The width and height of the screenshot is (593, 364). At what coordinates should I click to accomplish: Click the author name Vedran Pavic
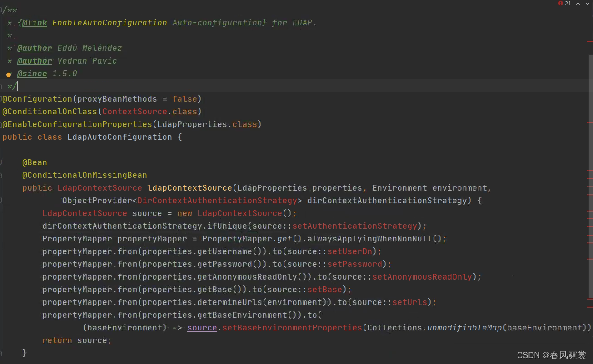coord(87,61)
